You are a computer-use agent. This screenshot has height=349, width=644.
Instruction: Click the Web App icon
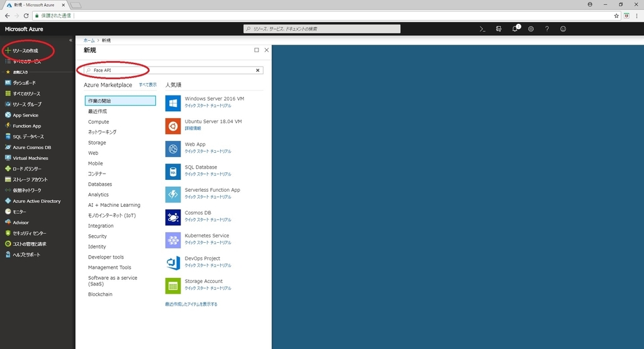coord(173,148)
